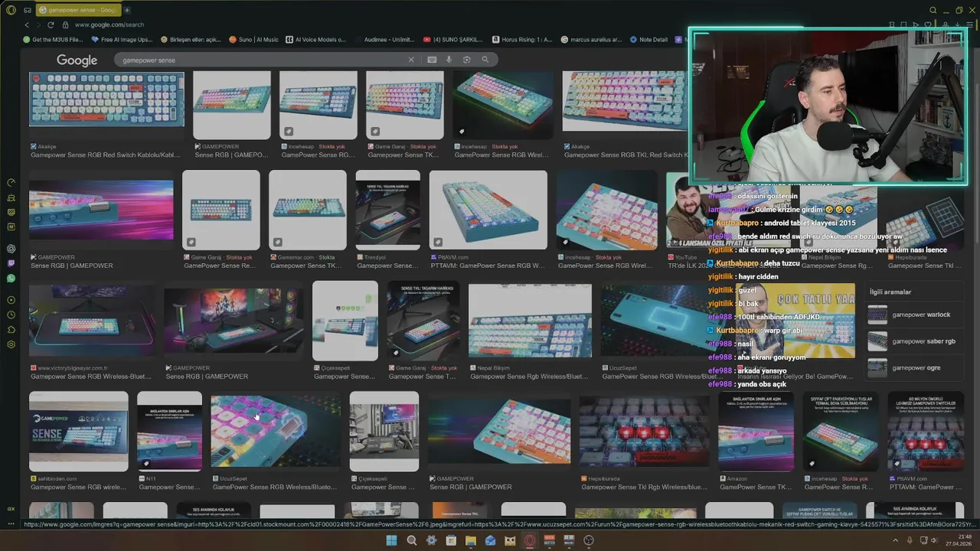
Task: Open the N11 'Gamepower Sense' image result
Action: coord(170,432)
